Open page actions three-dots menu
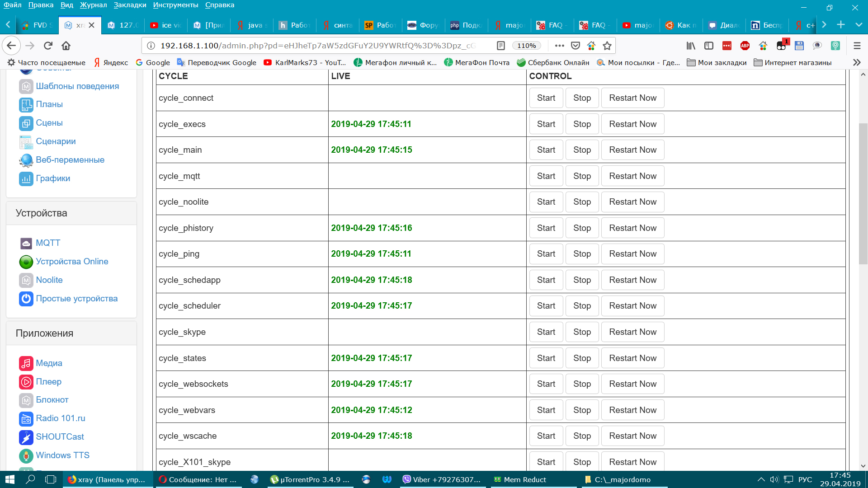Viewport: 868px width, 488px height. [x=559, y=46]
